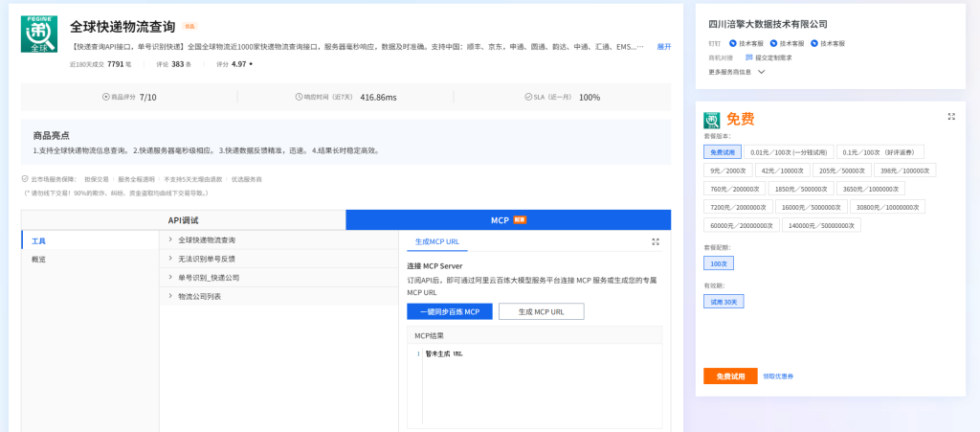This screenshot has width=980, height=432.
Task: Expand the 物流公司列表 tool row
Action: click(x=278, y=296)
